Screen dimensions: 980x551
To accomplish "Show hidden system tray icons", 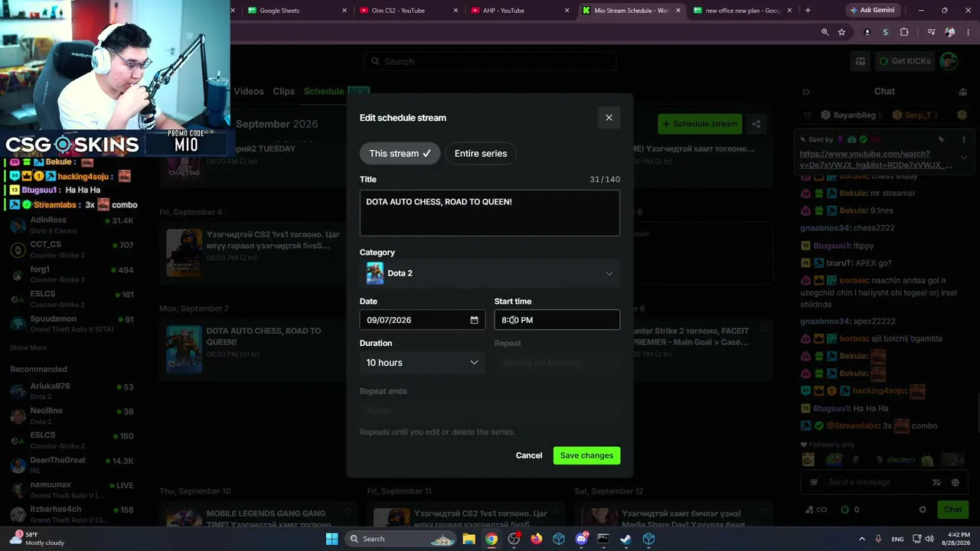I will [861, 539].
